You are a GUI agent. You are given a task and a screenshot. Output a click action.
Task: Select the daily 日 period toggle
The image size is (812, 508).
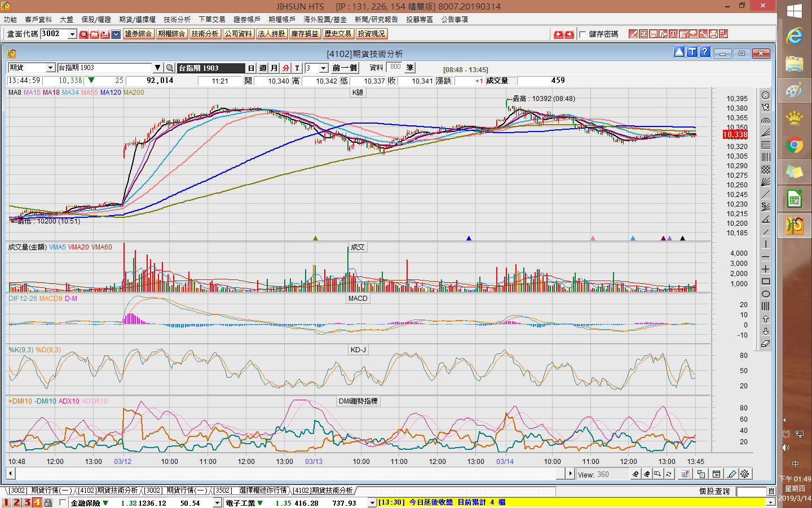[x=251, y=68]
